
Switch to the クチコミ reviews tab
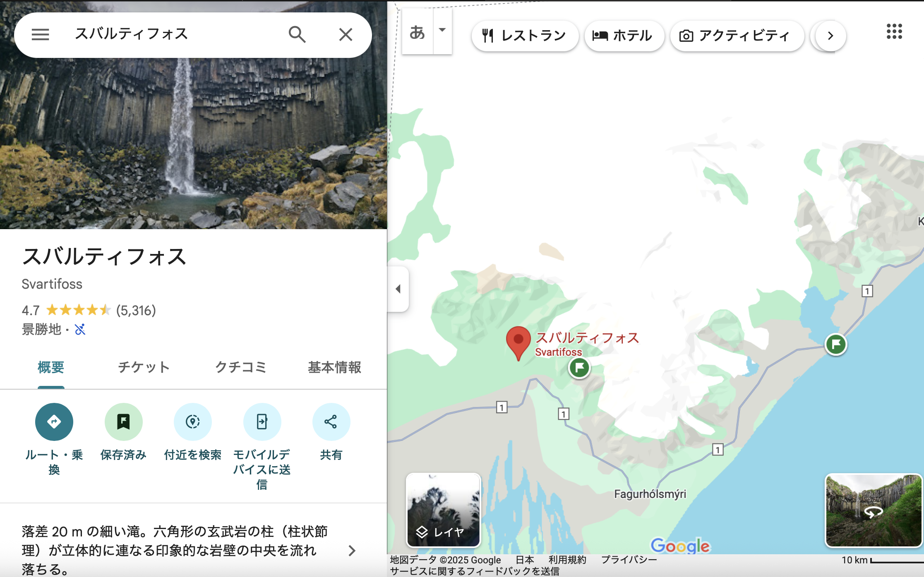point(240,367)
